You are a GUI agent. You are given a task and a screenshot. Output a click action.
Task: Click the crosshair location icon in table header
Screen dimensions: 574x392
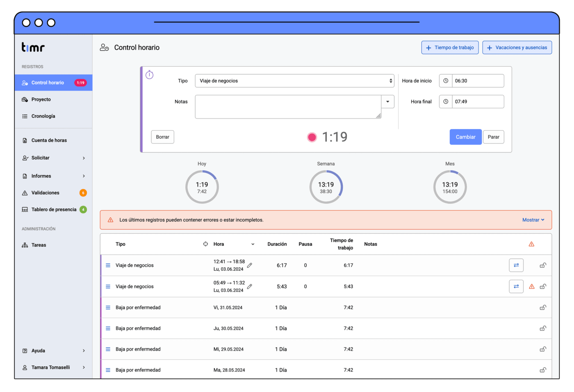coord(205,244)
